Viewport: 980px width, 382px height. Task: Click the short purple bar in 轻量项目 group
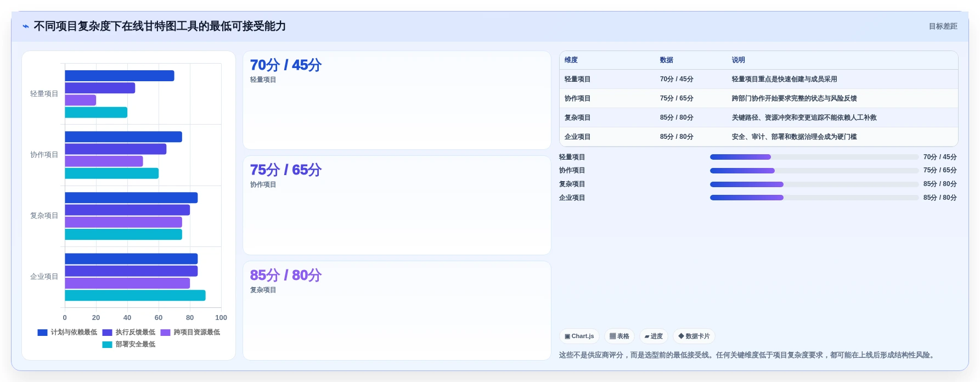coord(81,100)
